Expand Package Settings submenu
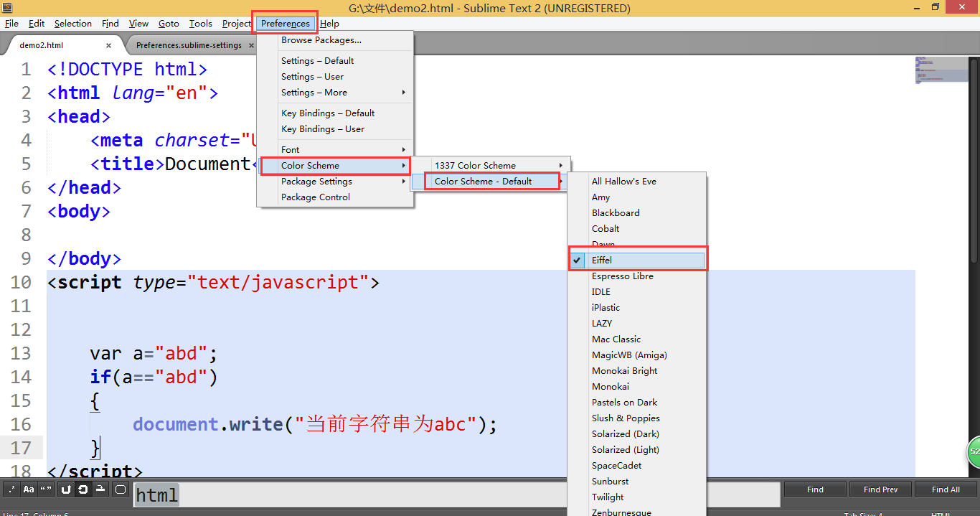980x516 pixels. (x=335, y=182)
